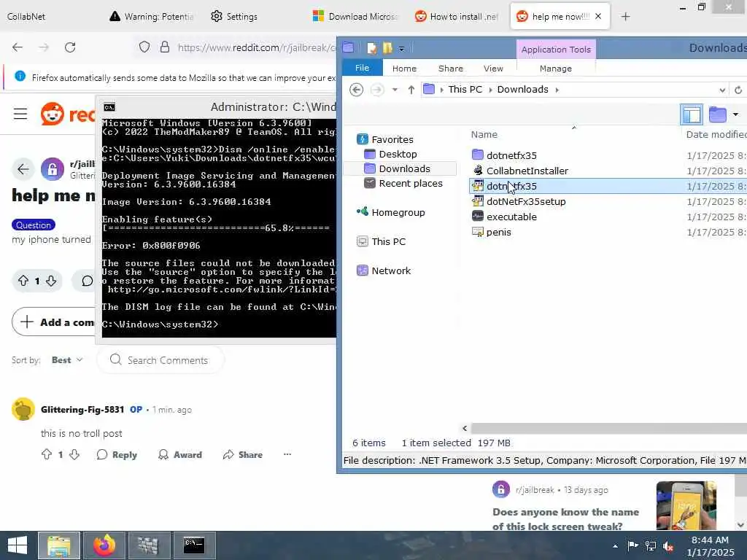
Task: Open the Sort by Best dropdown
Action: coord(67,360)
